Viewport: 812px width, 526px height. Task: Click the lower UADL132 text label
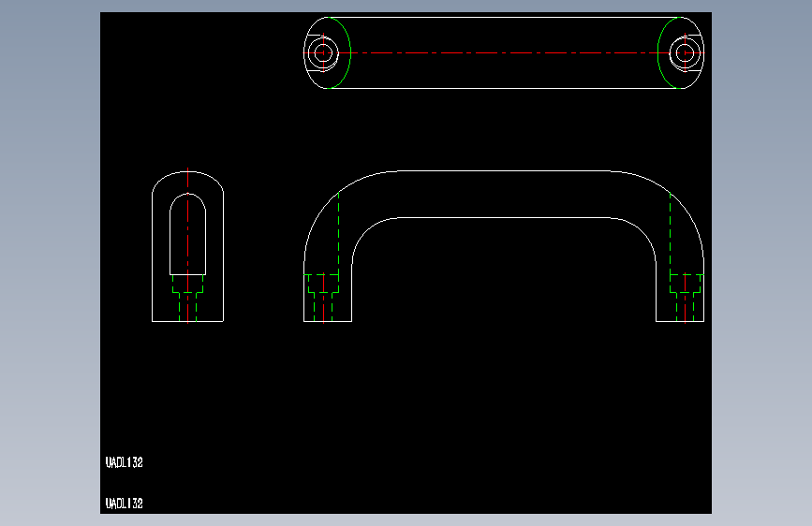[125, 504]
